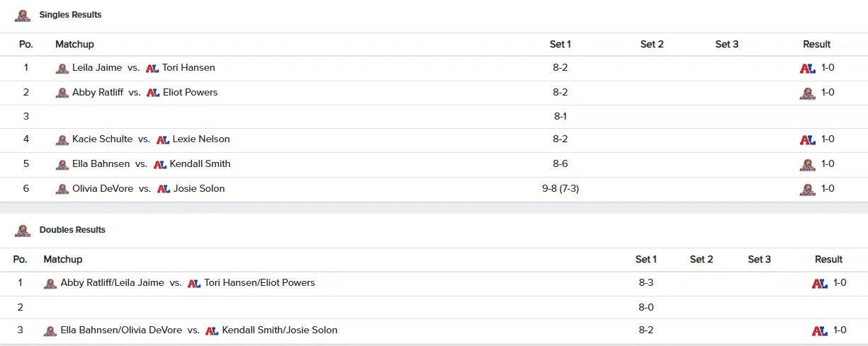This screenshot has width=868, height=346.
Task: Click Tori Hansen/Eliot Powers doubles pairing
Action: (x=259, y=283)
